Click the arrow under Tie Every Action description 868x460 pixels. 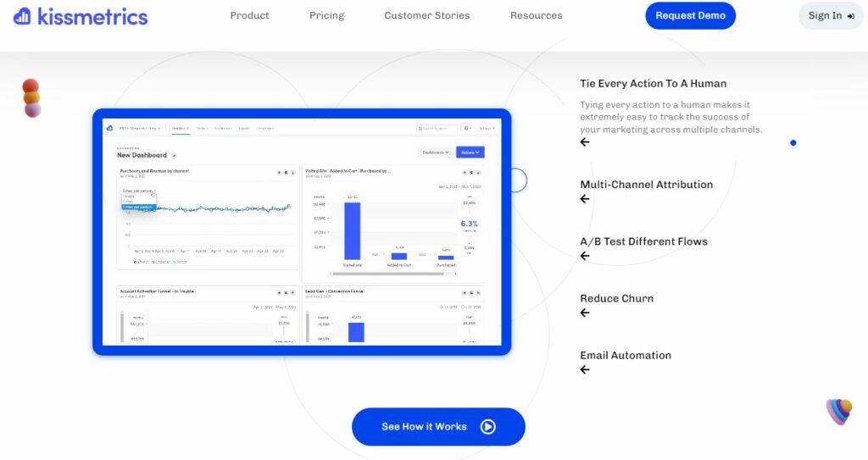[585, 142]
